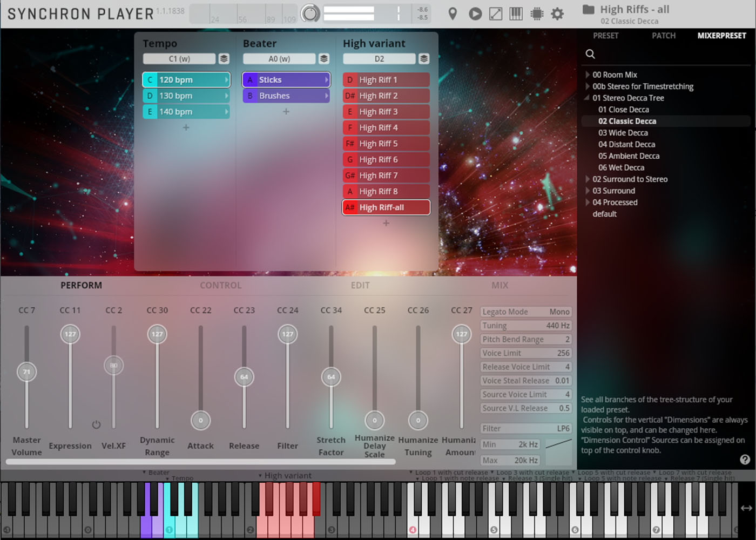The width and height of the screenshot is (756, 540).
Task: Click the locate/pin icon in the toolbar
Action: tap(452, 13)
